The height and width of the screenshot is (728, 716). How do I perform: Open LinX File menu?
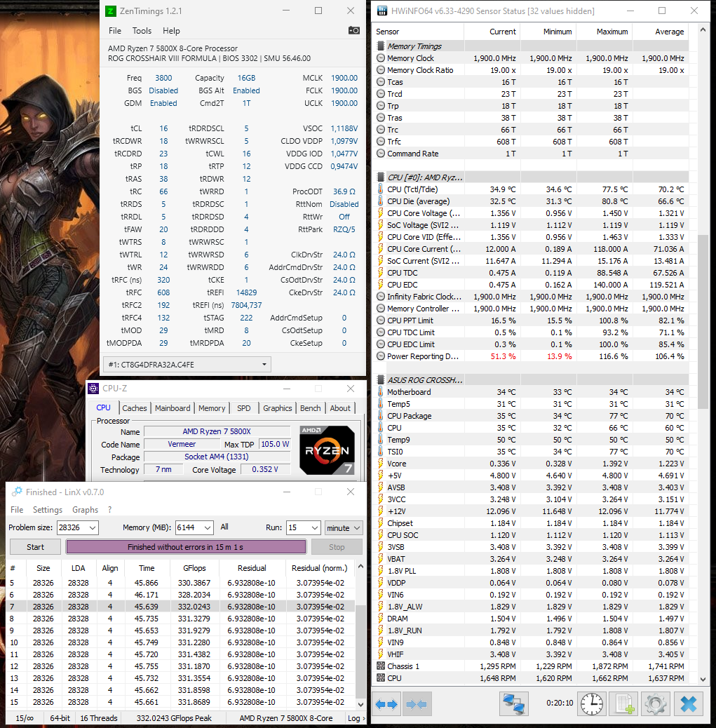(x=17, y=509)
